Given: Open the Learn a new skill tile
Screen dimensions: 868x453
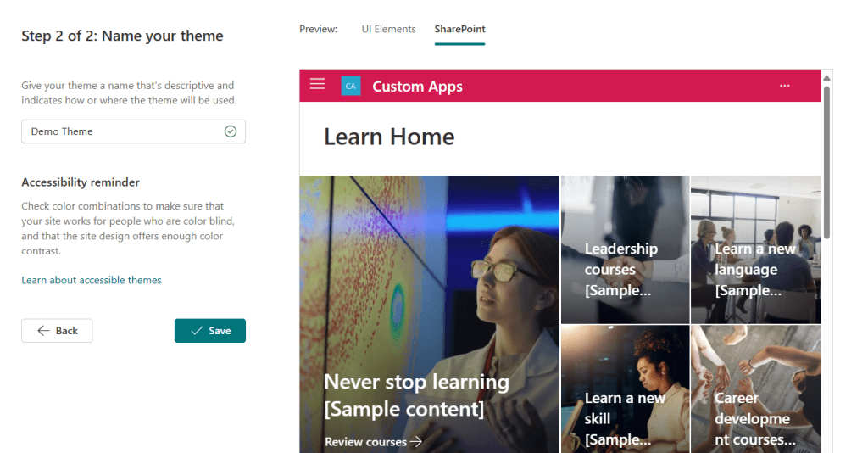Looking at the screenshot, I should [625, 389].
